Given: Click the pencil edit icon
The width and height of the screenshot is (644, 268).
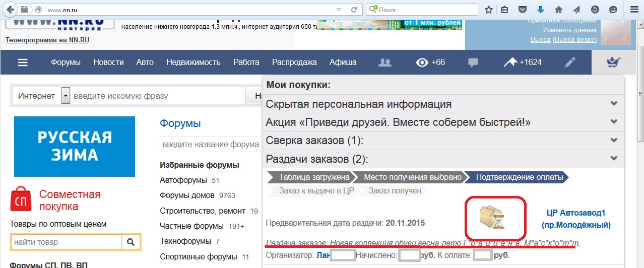Looking at the screenshot, I should [569, 62].
